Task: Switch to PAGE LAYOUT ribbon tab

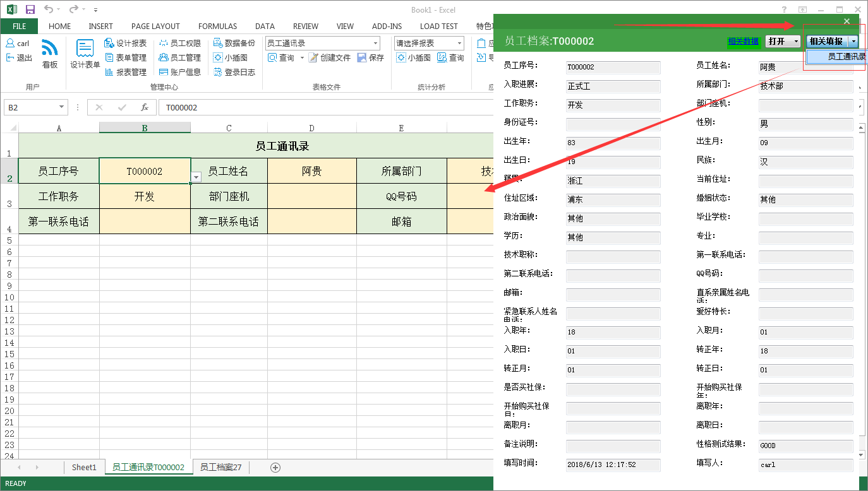Action: [x=155, y=27]
